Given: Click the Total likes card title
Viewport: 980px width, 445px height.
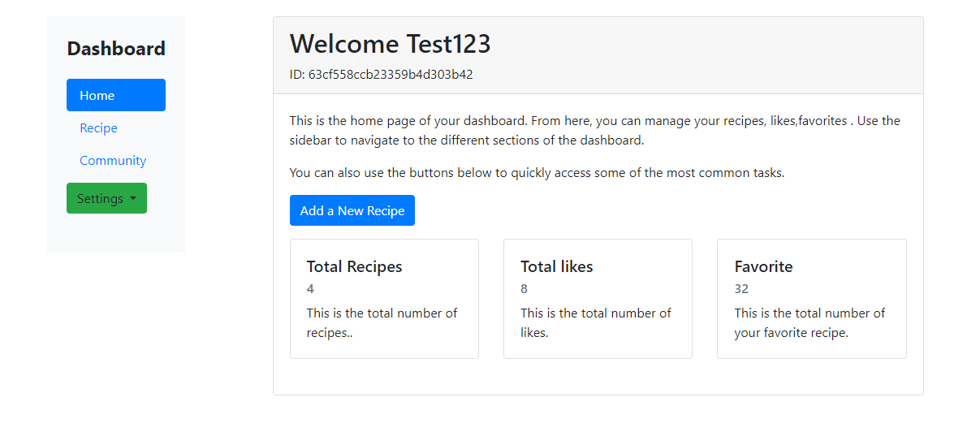Looking at the screenshot, I should tap(557, 266).
